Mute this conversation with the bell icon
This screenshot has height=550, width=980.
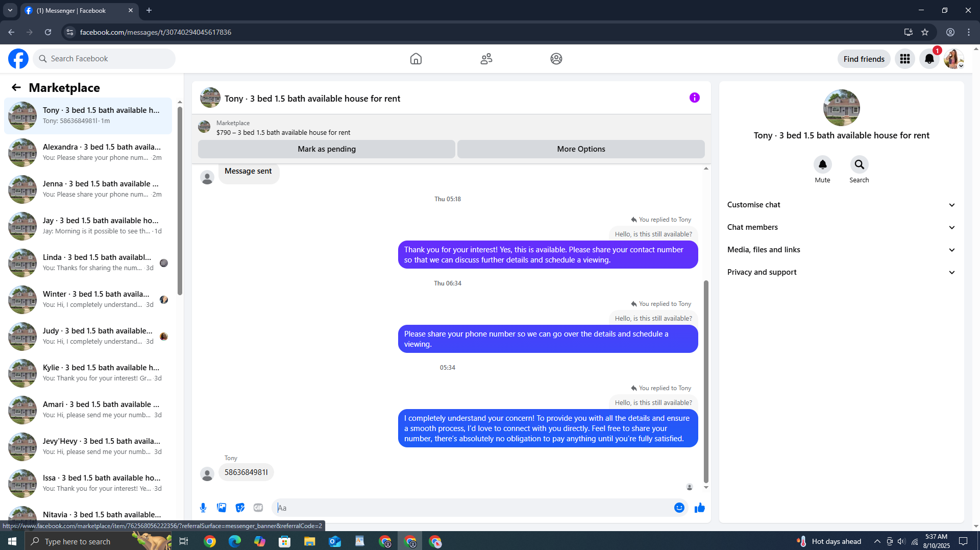point(822,164)
